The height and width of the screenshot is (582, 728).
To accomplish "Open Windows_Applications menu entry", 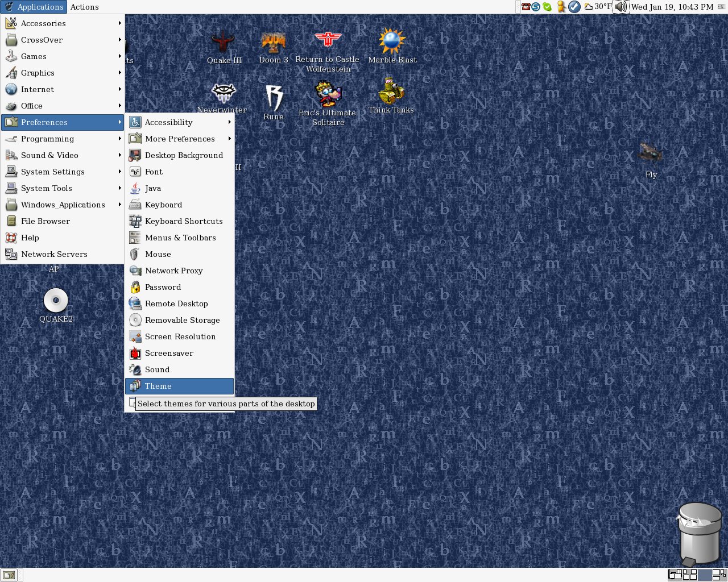I will tap(63, 205).
